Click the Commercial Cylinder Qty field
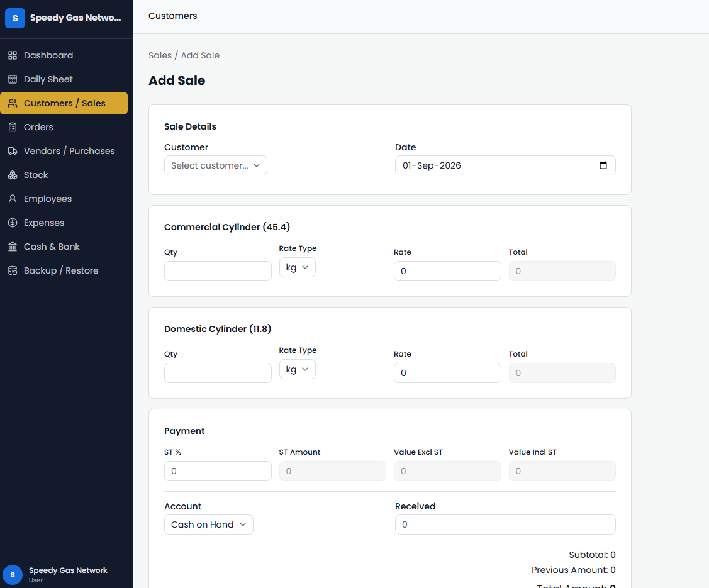 tap(218, 271)
